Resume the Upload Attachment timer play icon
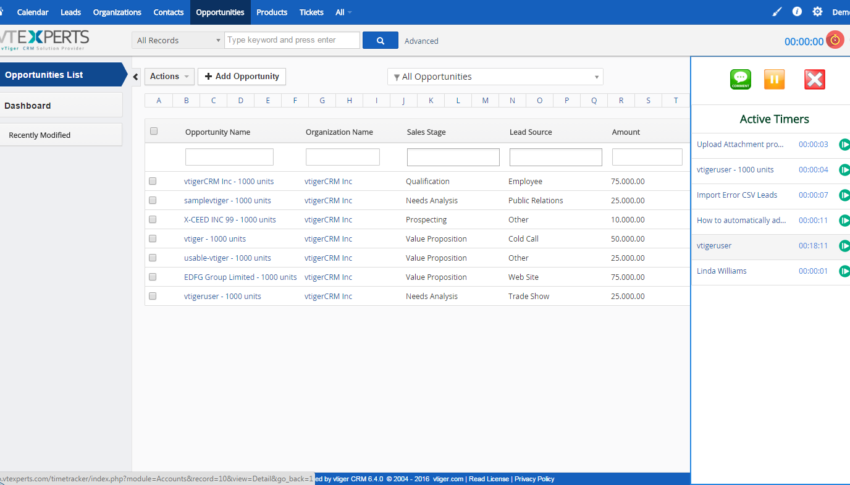Image resolution: width=850 pixels, height=485 pixels. click(x=844, y=144)
